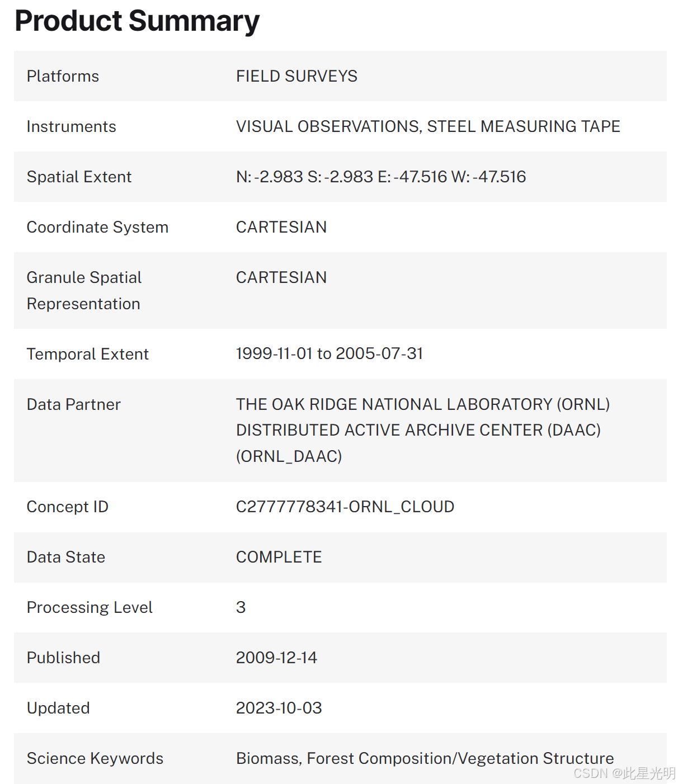Click the Concept ID C2777778341-ORNL_CLOUD value
Screen dimensions: 678x784
click(345, 507)
